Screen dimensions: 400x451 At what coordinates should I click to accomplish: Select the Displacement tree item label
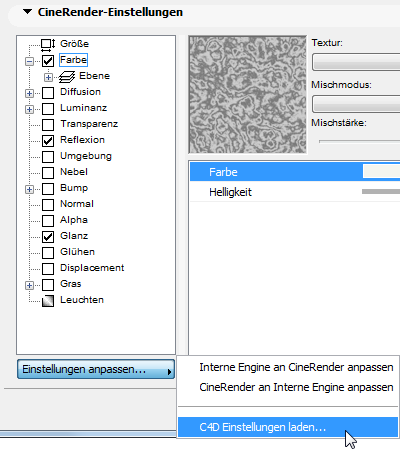(92, 268)
